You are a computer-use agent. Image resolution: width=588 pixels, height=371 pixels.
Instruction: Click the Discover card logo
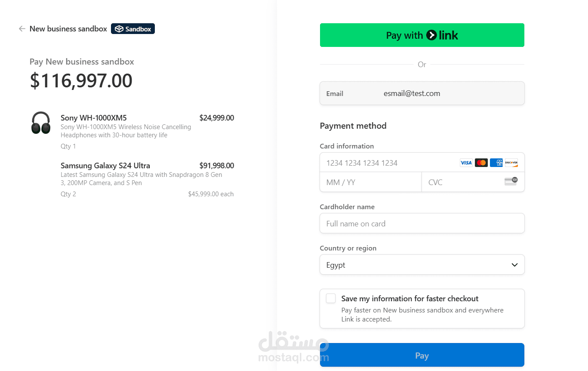click(511, 163)
